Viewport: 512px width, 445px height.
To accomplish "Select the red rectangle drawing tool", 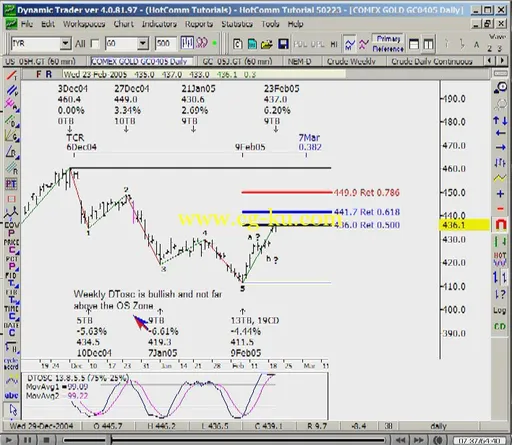I will (11, 199).
